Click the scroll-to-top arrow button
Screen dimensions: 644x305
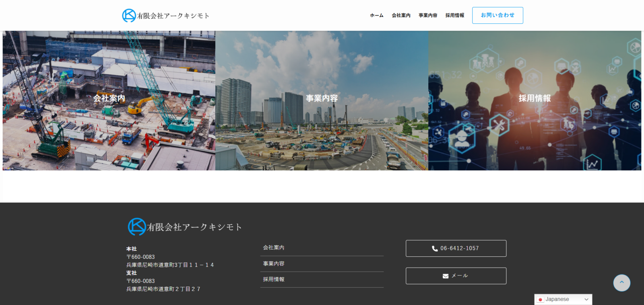(622, 283)
